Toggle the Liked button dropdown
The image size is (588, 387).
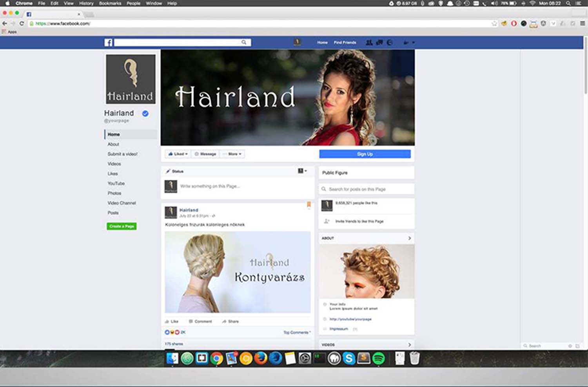click(x=178, y=154)
